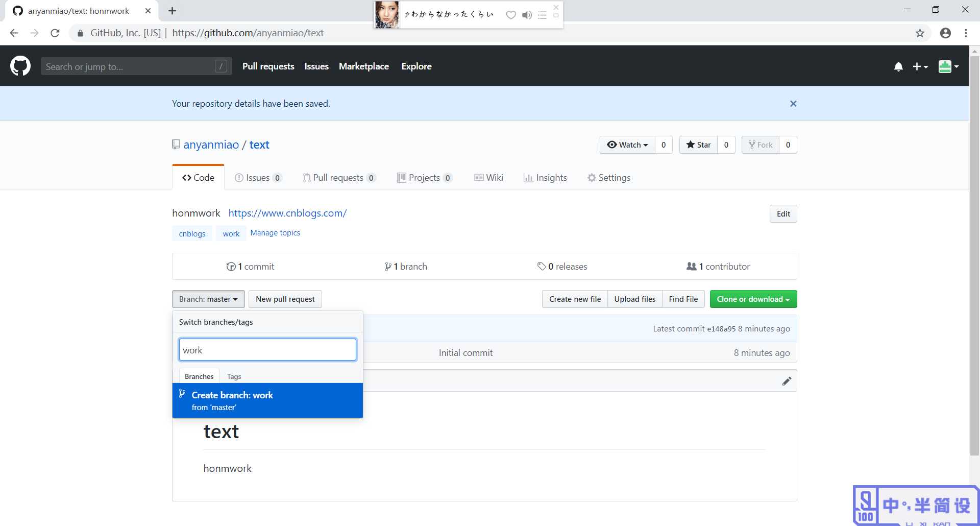Follow the cnblogs.com link
Image resolution: width=980 pixels, height=526 pixels.
pos(287,213)
